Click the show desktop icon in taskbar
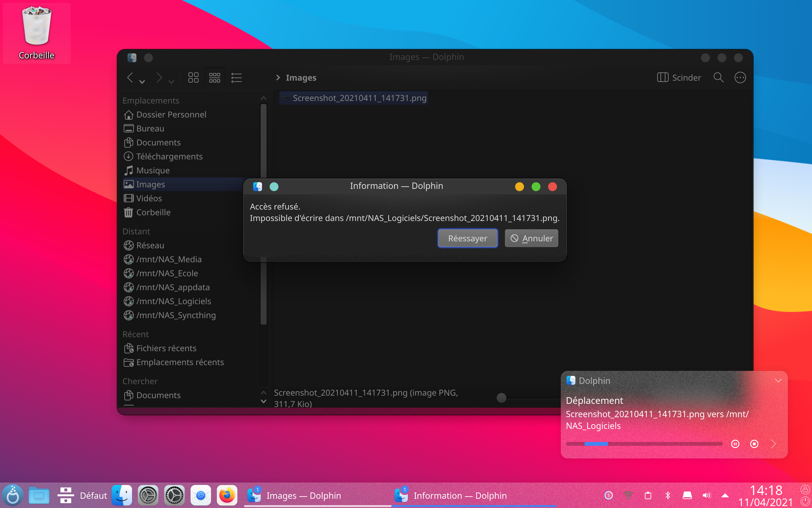The height and width of the screenshot is (508, 812). tap(39, 495)
